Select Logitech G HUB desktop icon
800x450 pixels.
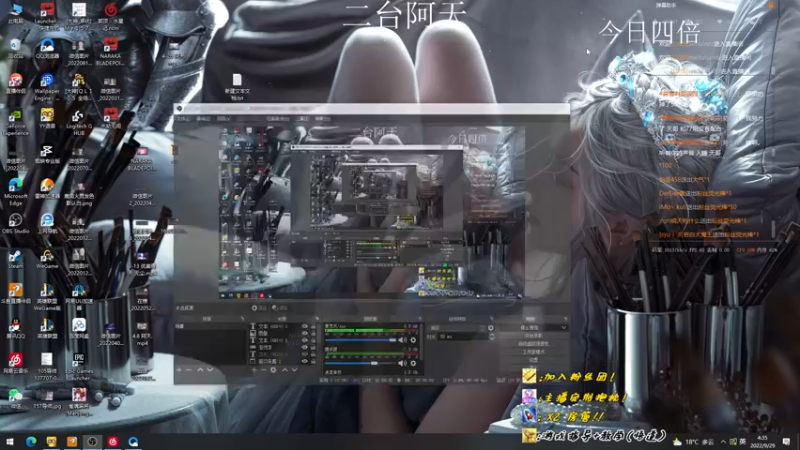(x=79, y=122)
